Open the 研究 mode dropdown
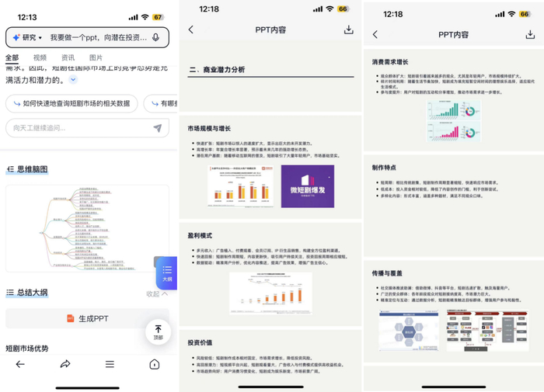Viewport: 544px width, 392px height. pyautogui.click(x=27, y=37)
